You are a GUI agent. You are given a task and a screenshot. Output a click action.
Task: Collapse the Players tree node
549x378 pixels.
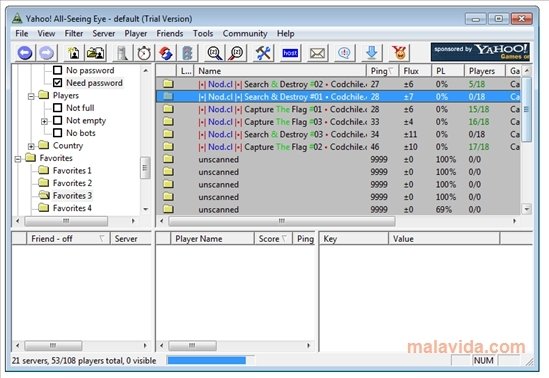(x=31, y=96)
